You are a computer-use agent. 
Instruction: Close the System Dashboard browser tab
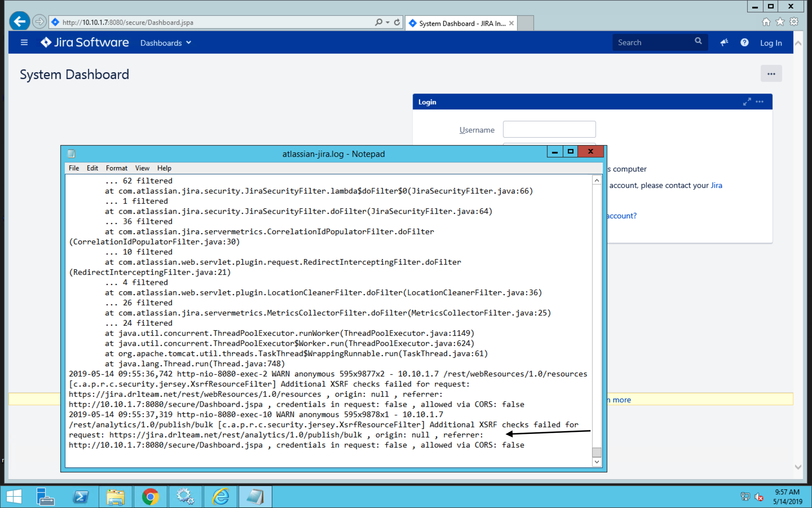pos(511,23)
